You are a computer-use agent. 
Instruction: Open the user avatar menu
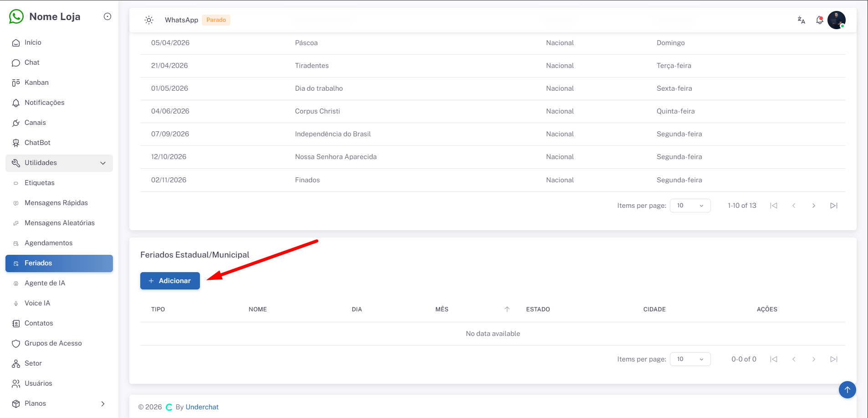(x=837, y=20)
